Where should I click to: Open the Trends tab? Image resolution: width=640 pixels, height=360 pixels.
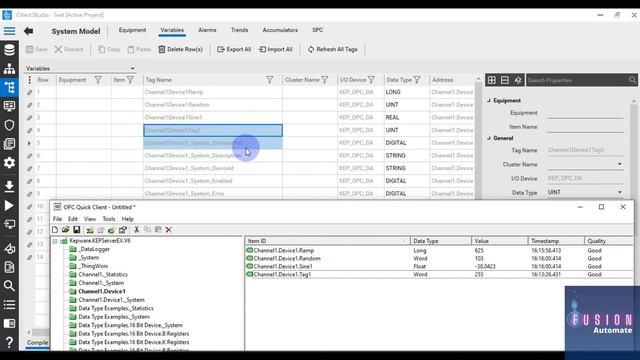239,30
